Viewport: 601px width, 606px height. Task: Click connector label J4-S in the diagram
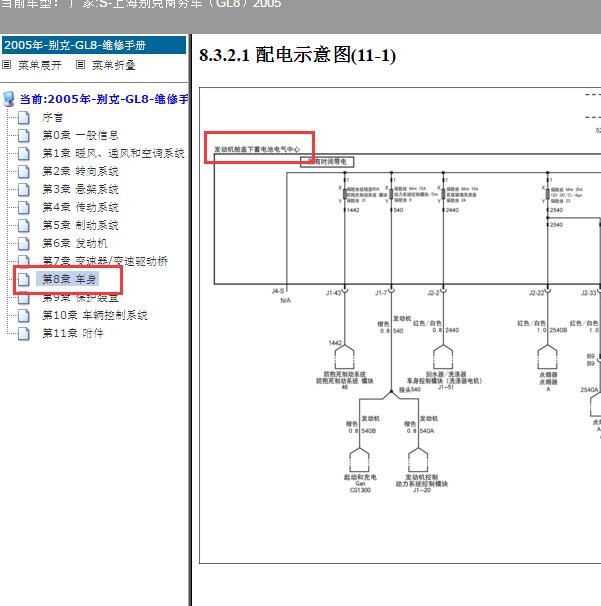[x=278, y=291]
